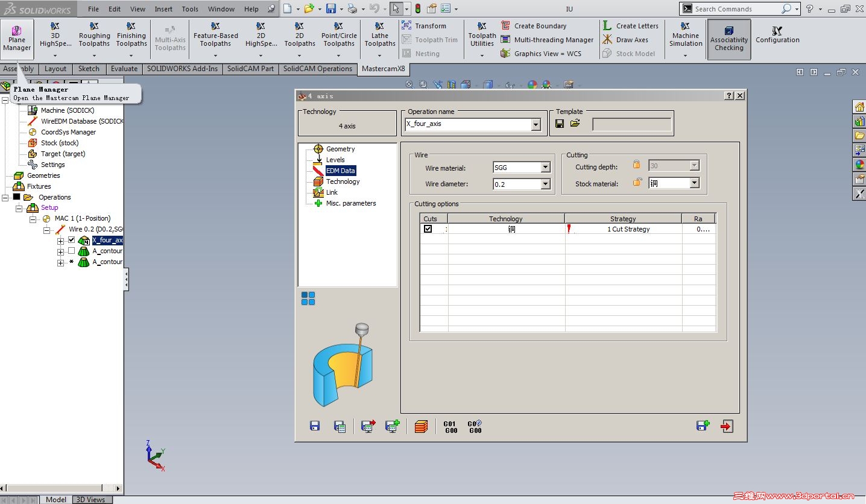
Task: Collapse the Wire 0.2 tree node
Action: (x=46, y=230)
